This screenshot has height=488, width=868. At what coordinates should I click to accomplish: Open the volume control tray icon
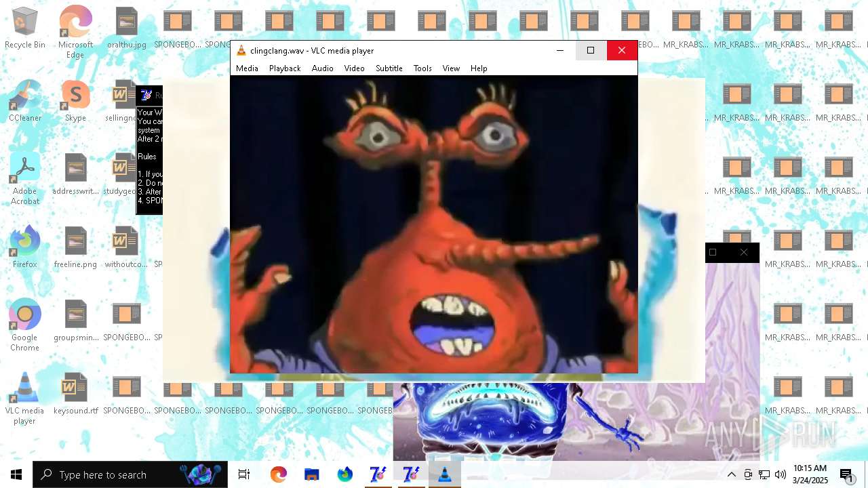(781, 474)
